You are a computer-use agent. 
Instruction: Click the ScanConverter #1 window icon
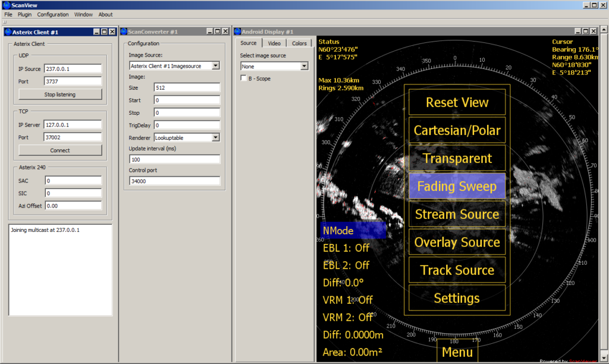tap(123, 32)
